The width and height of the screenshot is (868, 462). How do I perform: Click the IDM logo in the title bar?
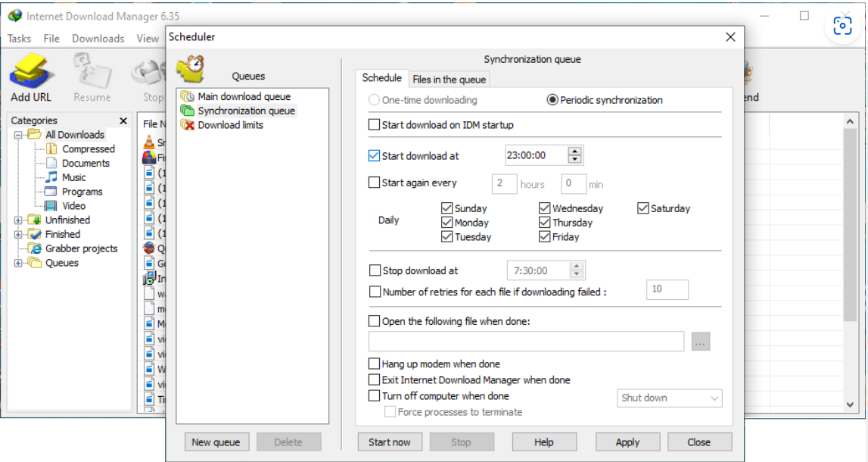point(14,15)
